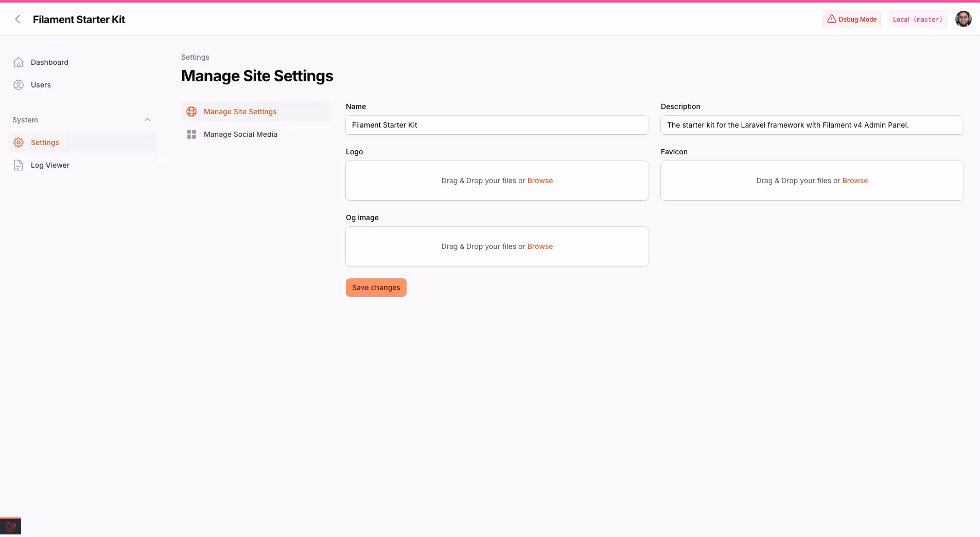Click Browse in the Logo upload
The image size is (980, 537).
point(540,181)
